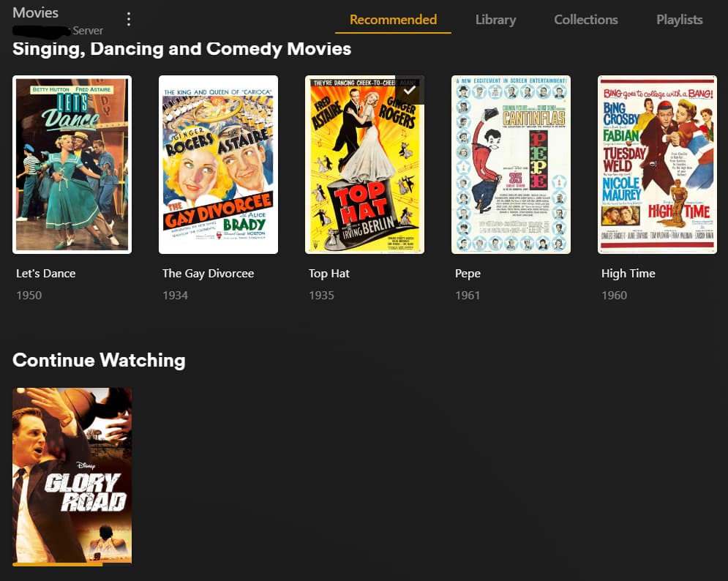
Task: Open the Movies library options menu (three dots)
Action: tap(129, 19)
